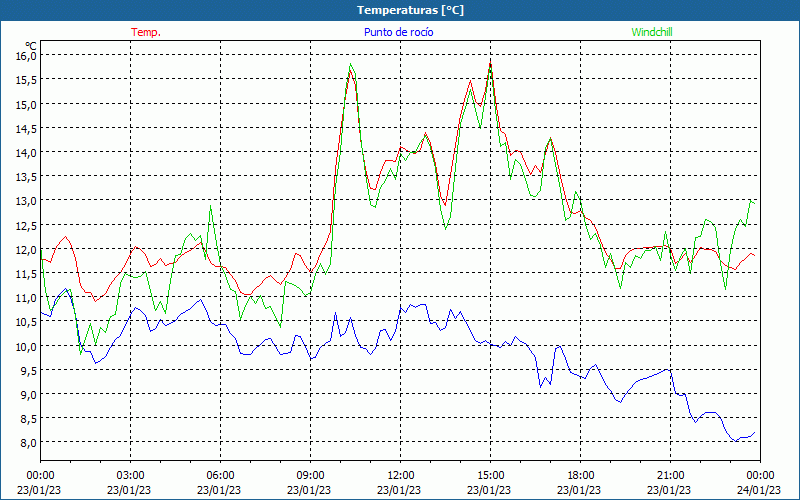Click the 13,5 y-axis value
This screenshot has height=500, width=800.
pos(26,177)
